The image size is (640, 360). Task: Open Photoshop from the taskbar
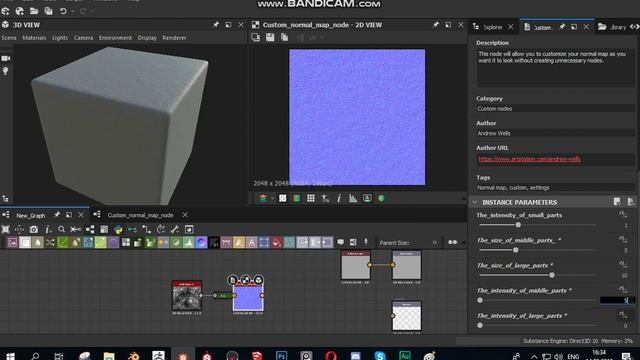pyautogui.click(x=281, y=356)
